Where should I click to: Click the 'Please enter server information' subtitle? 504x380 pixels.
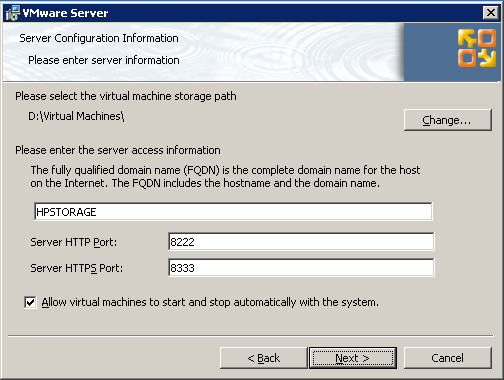point(104,60)
